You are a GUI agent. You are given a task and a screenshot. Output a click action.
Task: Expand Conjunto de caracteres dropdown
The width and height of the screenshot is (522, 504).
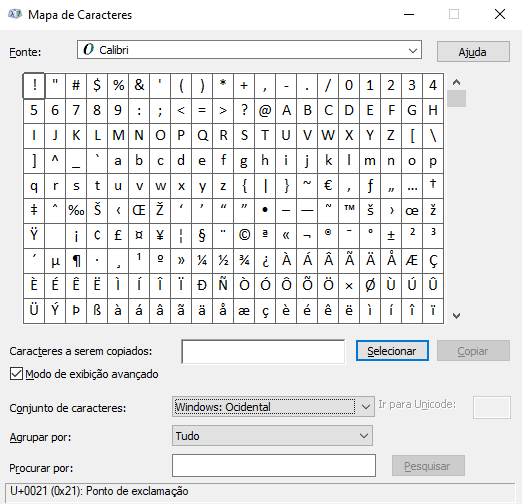[273, 407]
